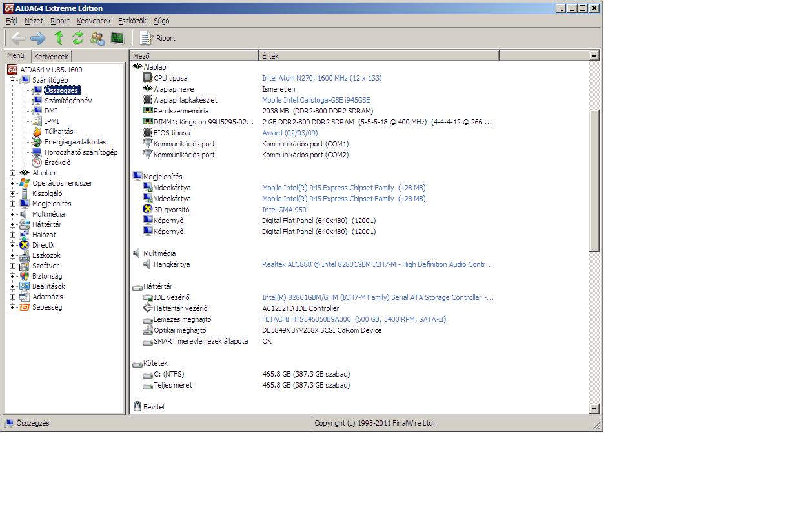Click the green Up arrow icon
This screenshot has height=532, width=810.
point(59,38)
